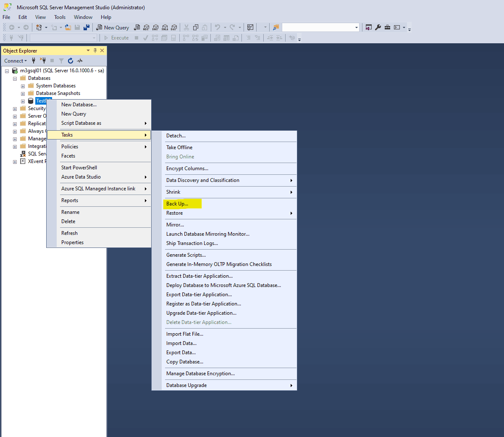Click the Open File folder icon
This screenshot has height=437, width=504.
68,27
